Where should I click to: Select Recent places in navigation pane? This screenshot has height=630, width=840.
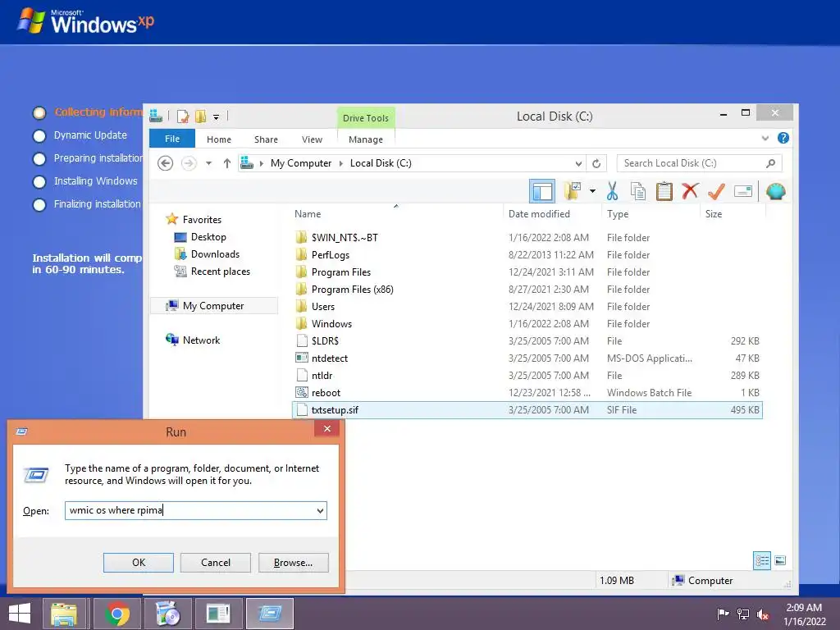pos(220,272)
